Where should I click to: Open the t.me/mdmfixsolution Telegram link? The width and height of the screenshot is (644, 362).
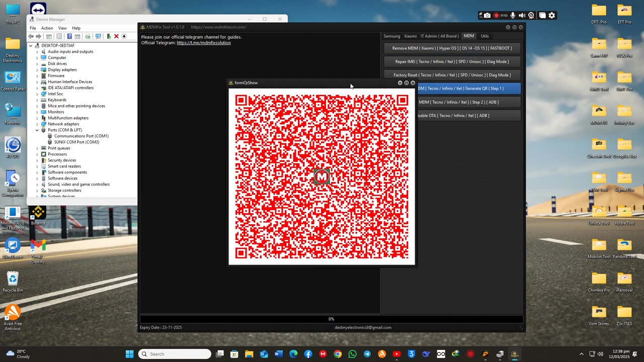click(204, 43)
